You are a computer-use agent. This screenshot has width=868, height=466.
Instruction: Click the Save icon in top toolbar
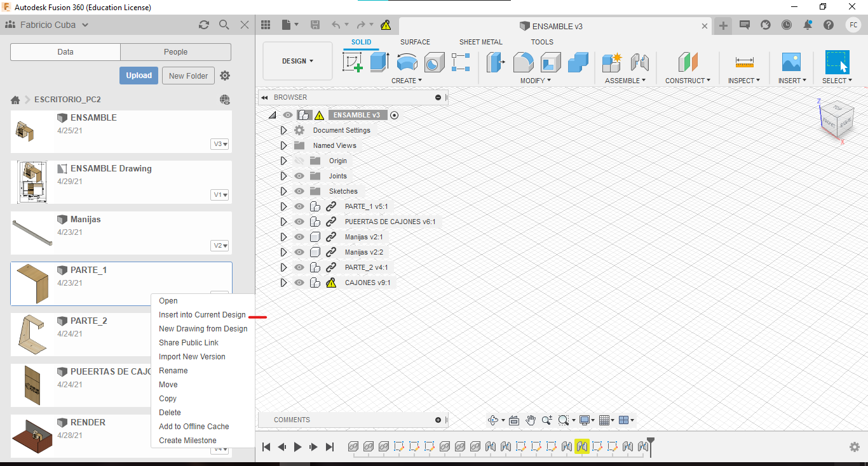tap(315, 25)
